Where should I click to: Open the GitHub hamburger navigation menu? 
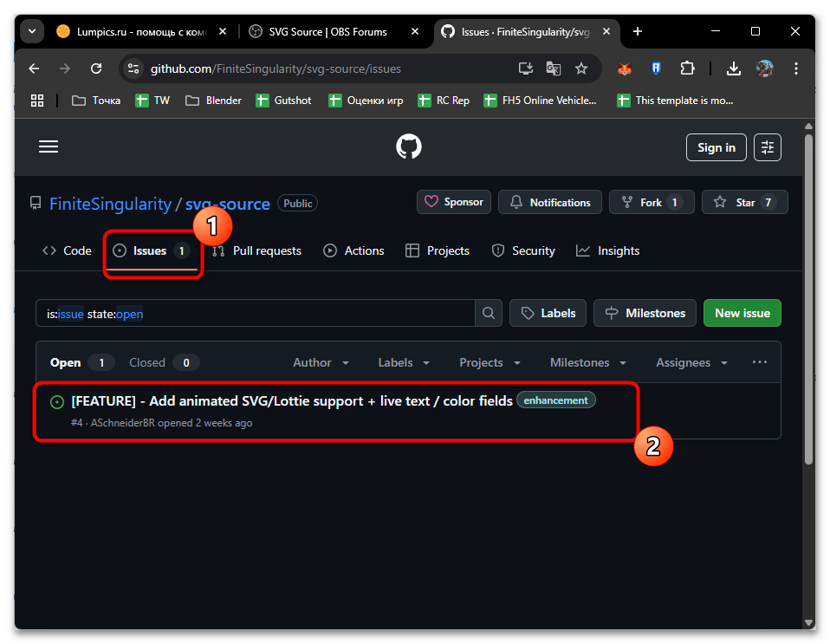point(49,147)
